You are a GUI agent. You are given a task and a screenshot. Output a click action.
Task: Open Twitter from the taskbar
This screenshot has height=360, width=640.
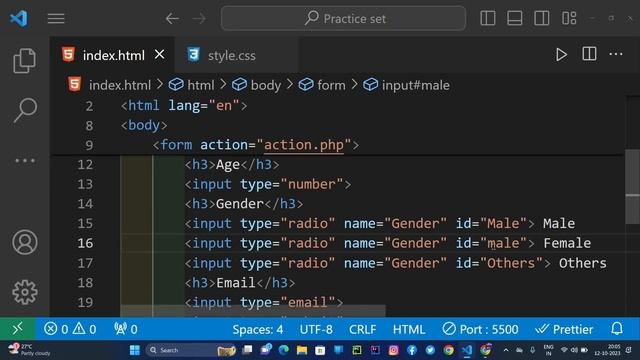tap(430, 350)
